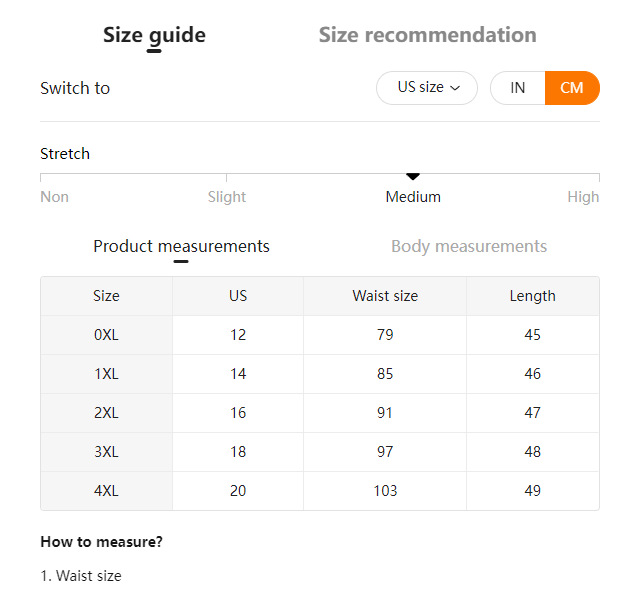This screenshot has height=593, width=617.
Task: Switch to Body measurements tab
Action: click(468, 246)
